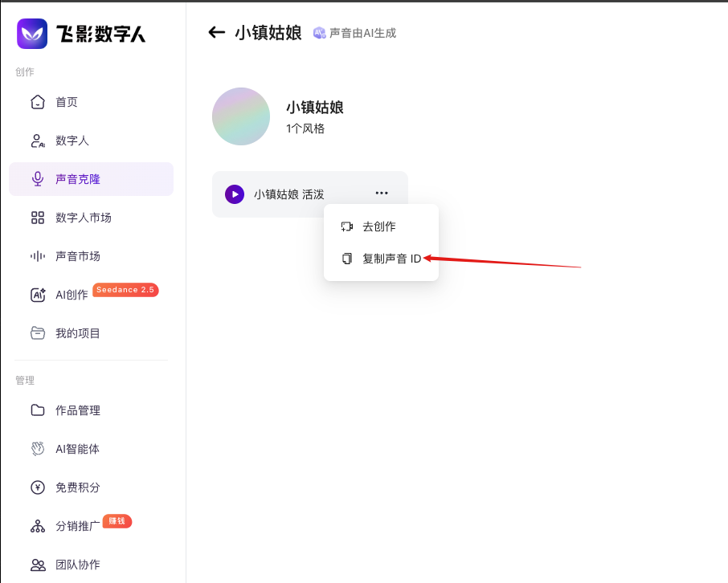The width and height of the screenshot is (728, 583).
Task: Open 我的项目 in the sidebar
Action: 91,333
